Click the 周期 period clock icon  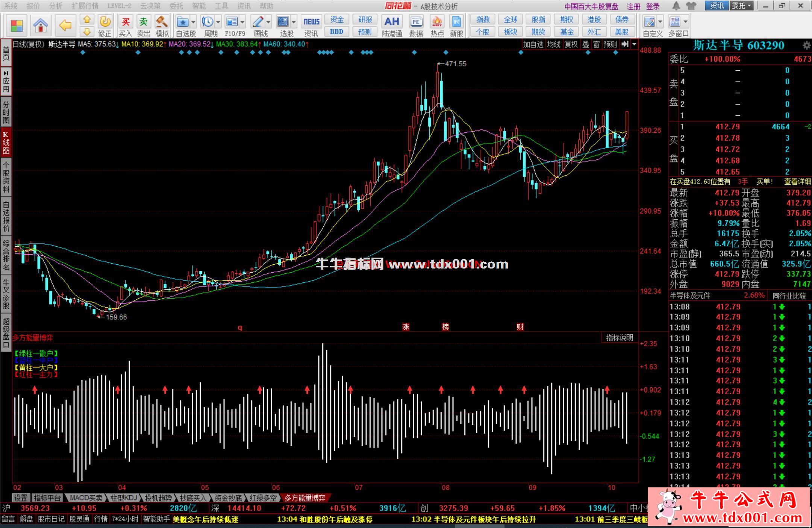coord(207,22)
